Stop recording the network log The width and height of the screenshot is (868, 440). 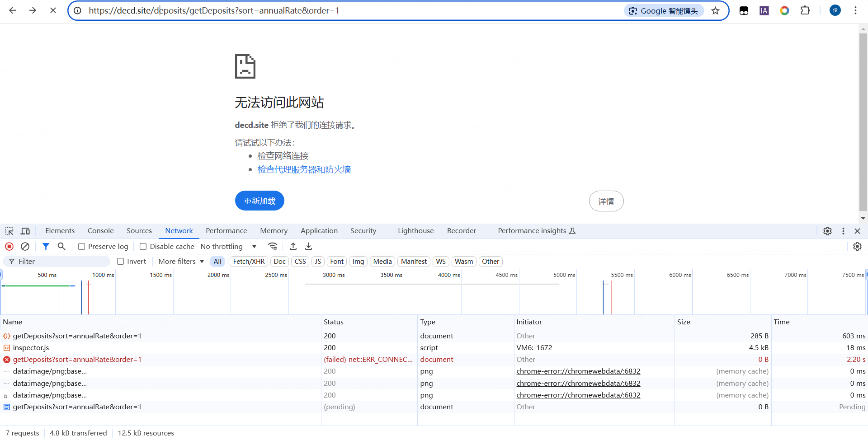coord(9,247)
